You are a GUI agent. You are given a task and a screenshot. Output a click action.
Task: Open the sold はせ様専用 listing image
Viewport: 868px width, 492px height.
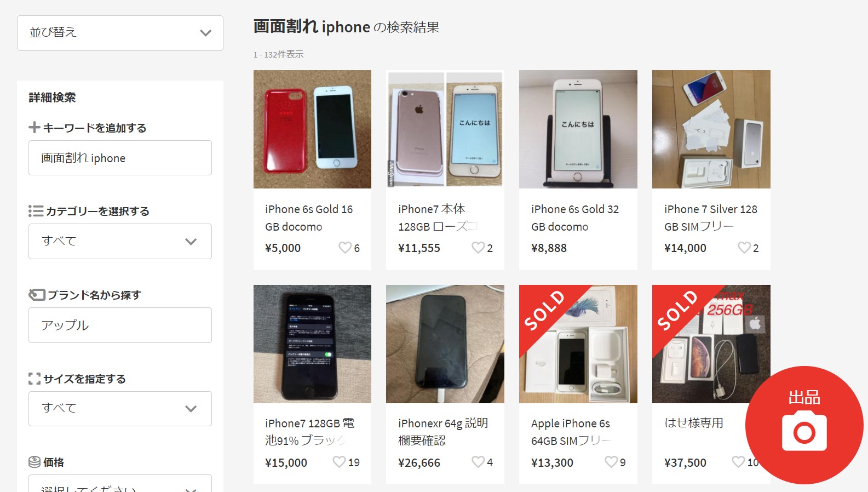click(x=711, y=344)
